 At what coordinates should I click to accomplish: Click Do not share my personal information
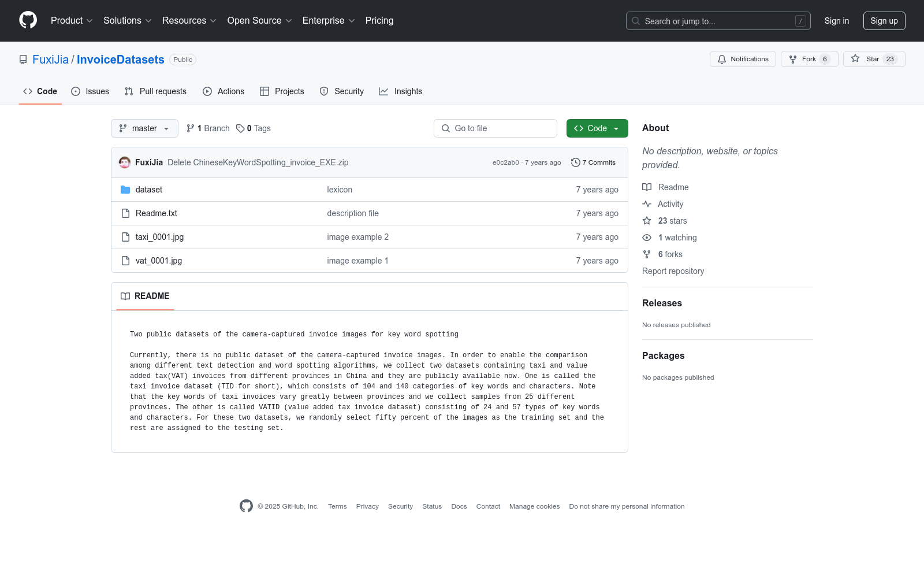[627, 506]
